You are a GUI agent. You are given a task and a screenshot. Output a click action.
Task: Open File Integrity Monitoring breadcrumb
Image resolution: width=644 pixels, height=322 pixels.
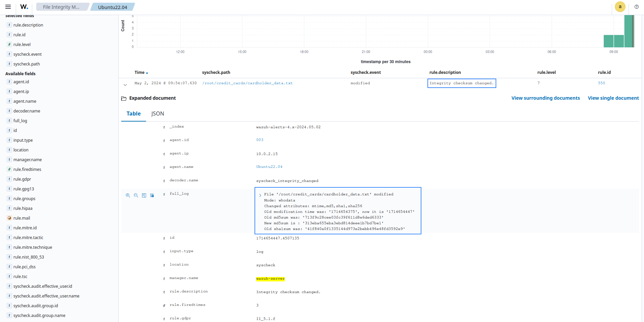click(x=61, y=7)
